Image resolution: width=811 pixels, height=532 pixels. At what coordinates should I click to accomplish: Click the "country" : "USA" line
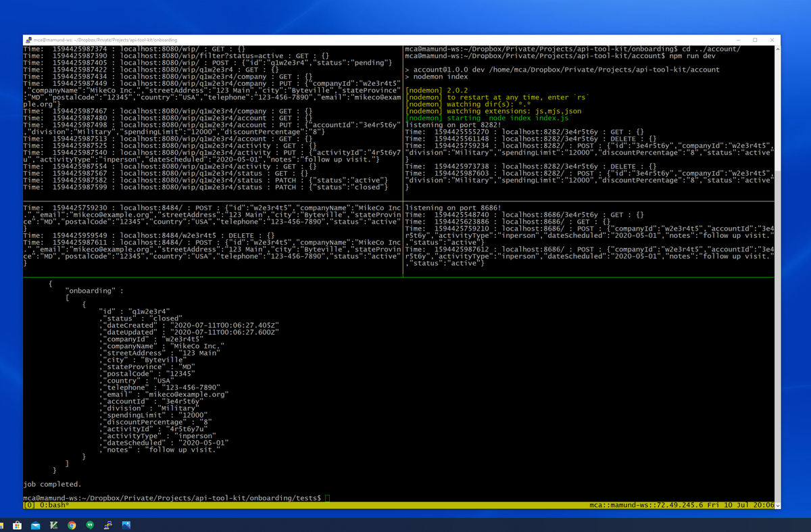136,380
